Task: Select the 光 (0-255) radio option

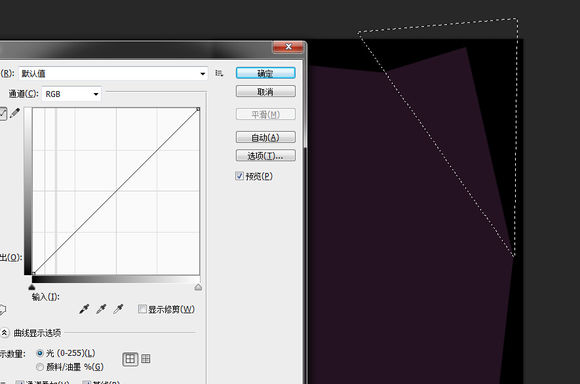Action: pos(40,353)
